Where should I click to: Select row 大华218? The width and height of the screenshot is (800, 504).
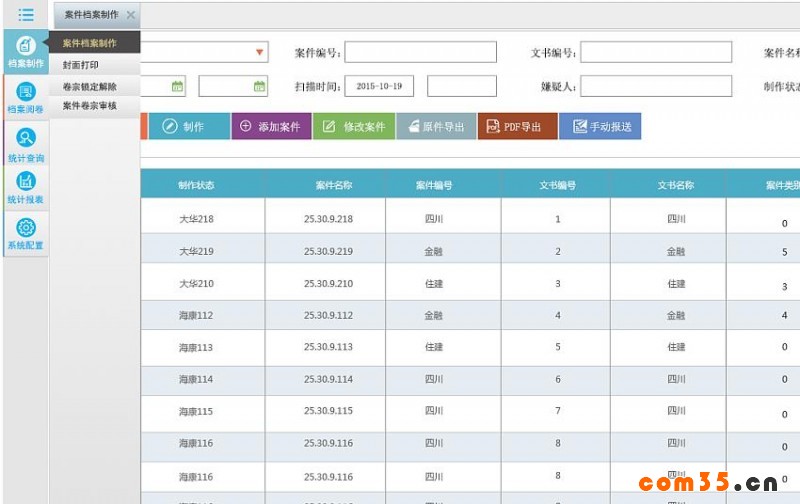pyautogui.click(x=470, y=216)
